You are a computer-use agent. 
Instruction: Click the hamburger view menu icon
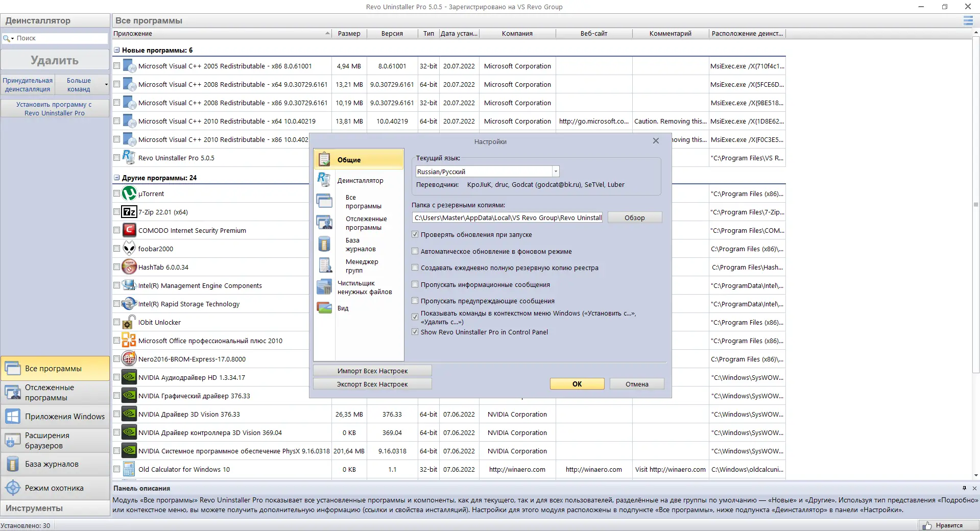click(x=968, y=20)
